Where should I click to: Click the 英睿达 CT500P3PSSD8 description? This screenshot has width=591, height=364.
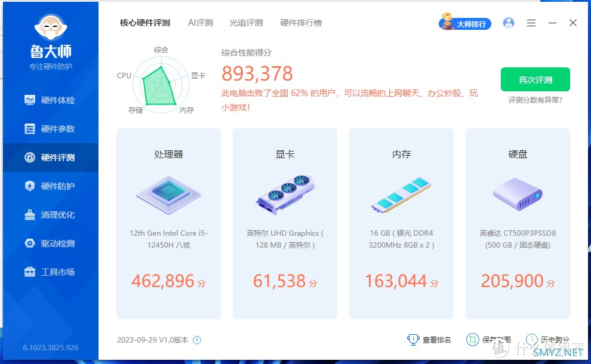point(518,239)
